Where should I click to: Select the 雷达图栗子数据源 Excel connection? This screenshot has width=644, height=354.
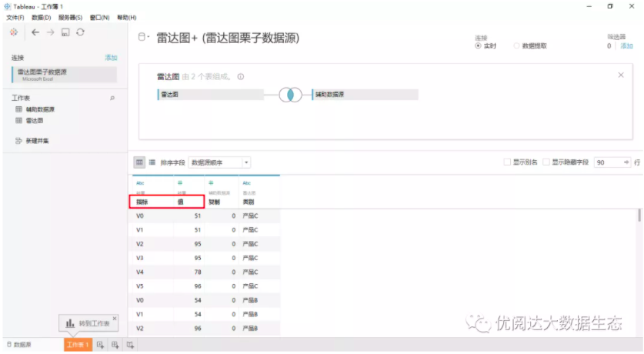(x=65, y=75)
